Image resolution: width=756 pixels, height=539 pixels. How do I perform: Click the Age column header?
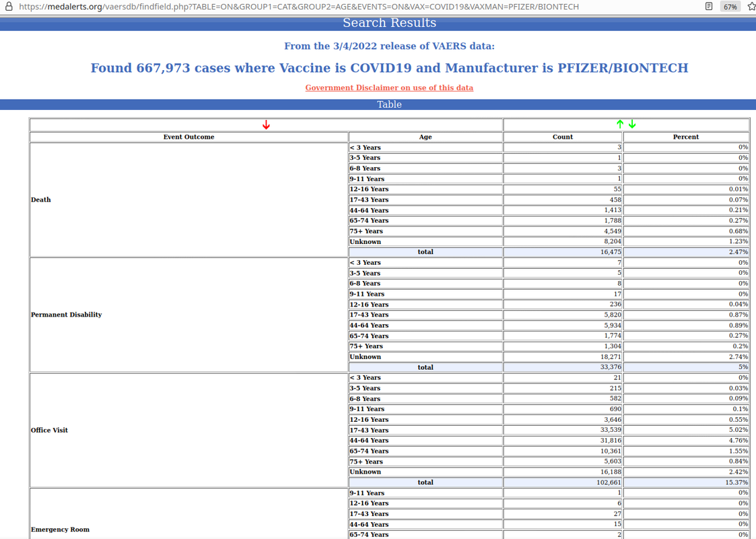pos(425,137)
